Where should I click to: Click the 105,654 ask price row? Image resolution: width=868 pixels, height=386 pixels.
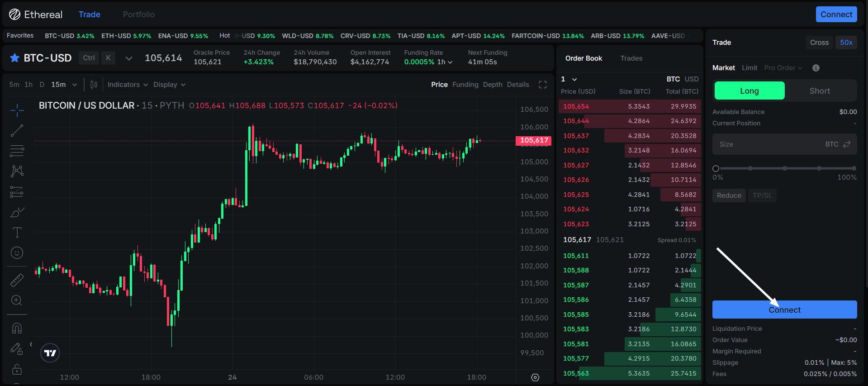tap(630, 106)
